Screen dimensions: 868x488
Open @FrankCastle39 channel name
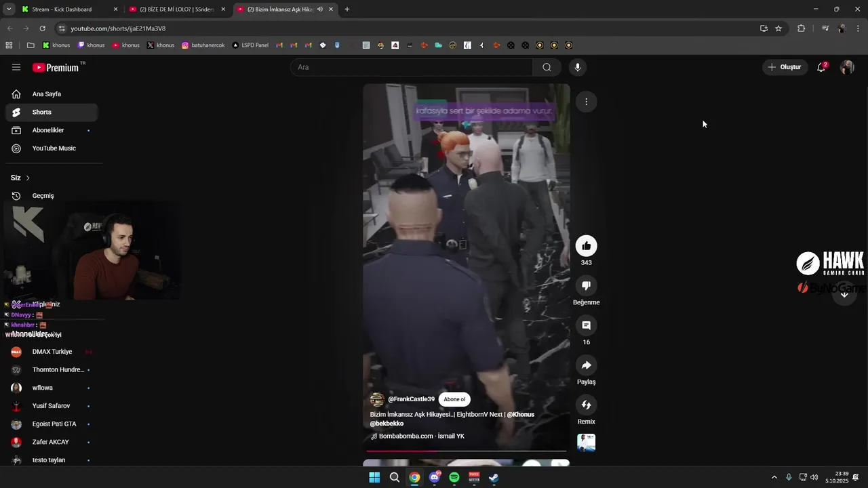pos(411,399)
